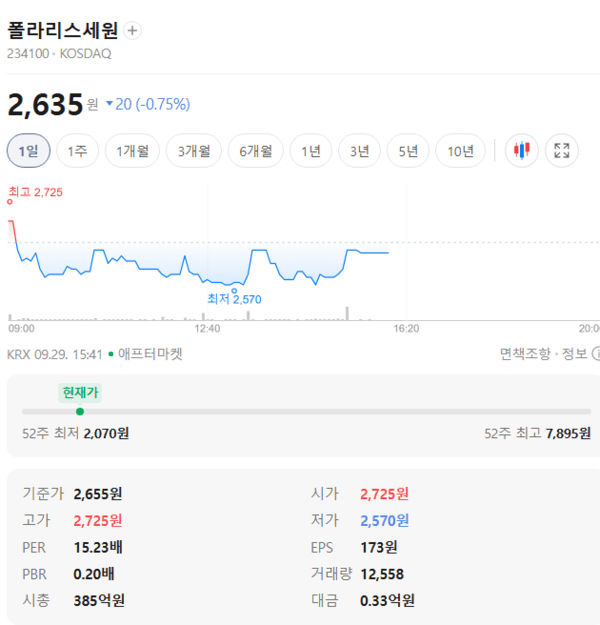Select the 1개월 period tab
This screenshot has height=625, width=600.
(132, 151)
